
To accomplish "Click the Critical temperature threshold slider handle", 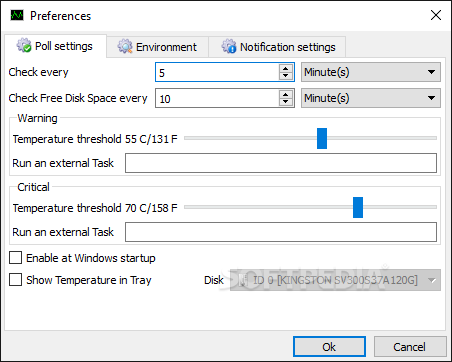I will click(358, 207).
